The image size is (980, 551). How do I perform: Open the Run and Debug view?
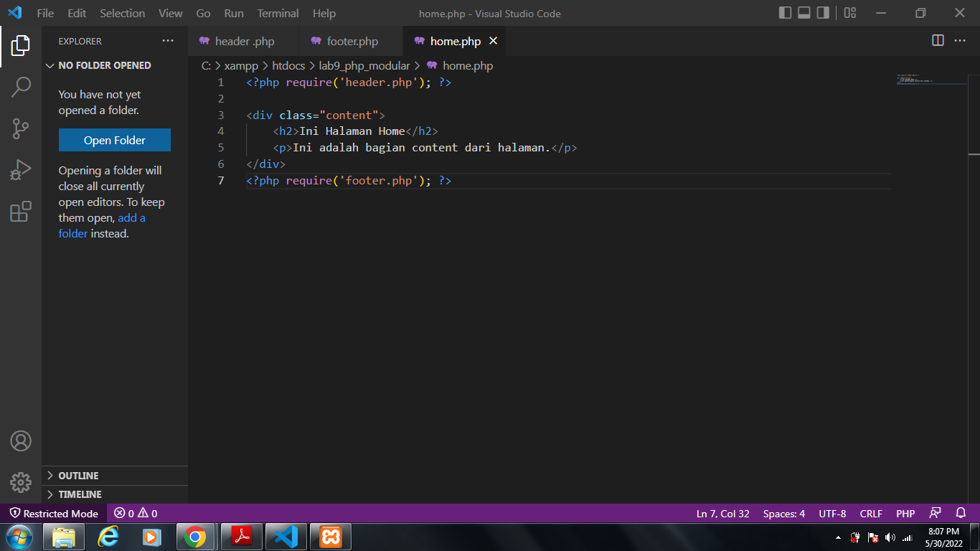point(21,169)
